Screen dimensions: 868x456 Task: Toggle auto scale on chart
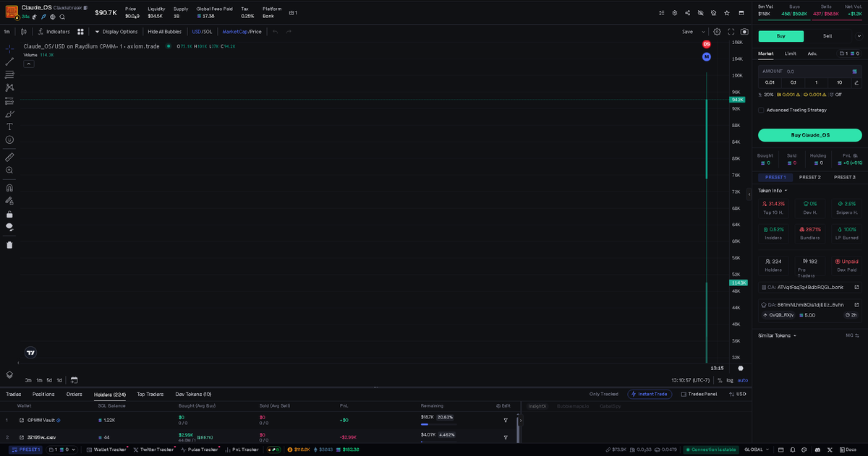click(743, 380)
